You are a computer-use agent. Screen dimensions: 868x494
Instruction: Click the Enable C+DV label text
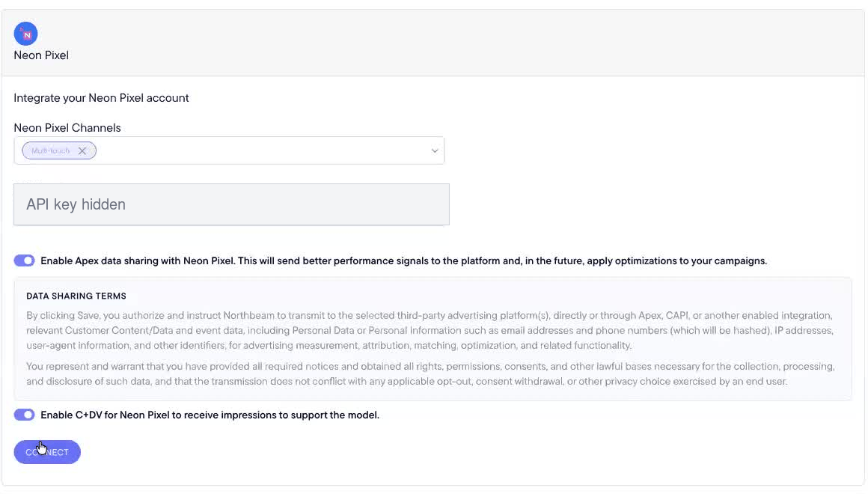pyautogui.click(x=210, y=415)
